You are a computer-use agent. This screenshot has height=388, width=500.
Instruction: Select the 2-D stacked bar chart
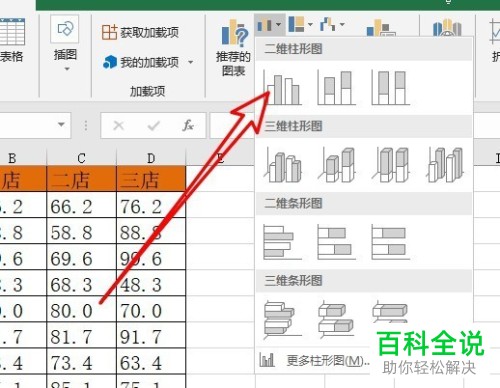(x=336, y=242)
